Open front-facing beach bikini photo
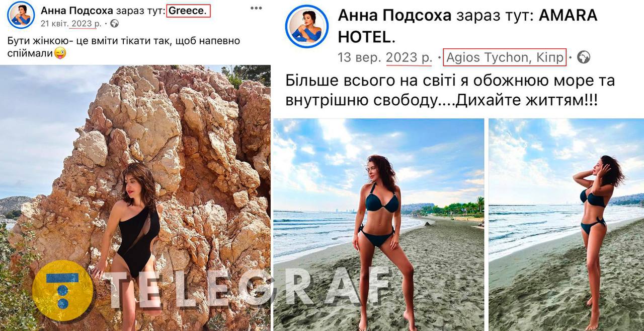Screen dimensions: 644x331 coord(379,225)
